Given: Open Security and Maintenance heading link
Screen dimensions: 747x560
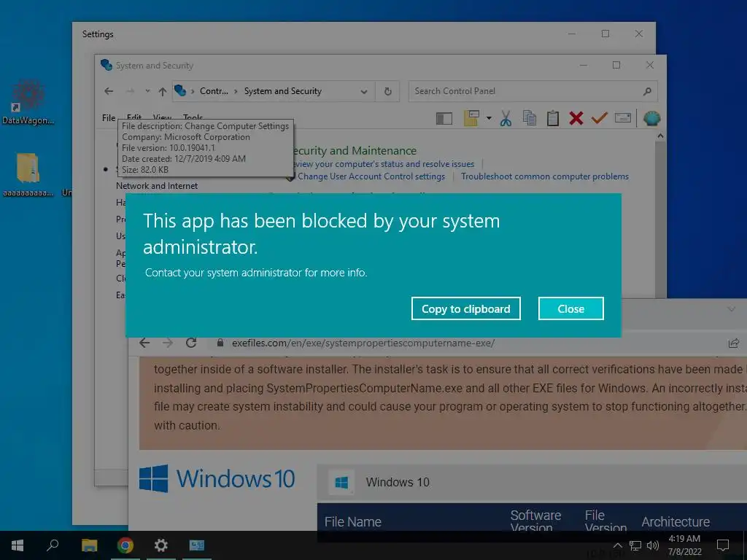Looking at the screenshot, I should pyautogui.click(x=354, y=150).
